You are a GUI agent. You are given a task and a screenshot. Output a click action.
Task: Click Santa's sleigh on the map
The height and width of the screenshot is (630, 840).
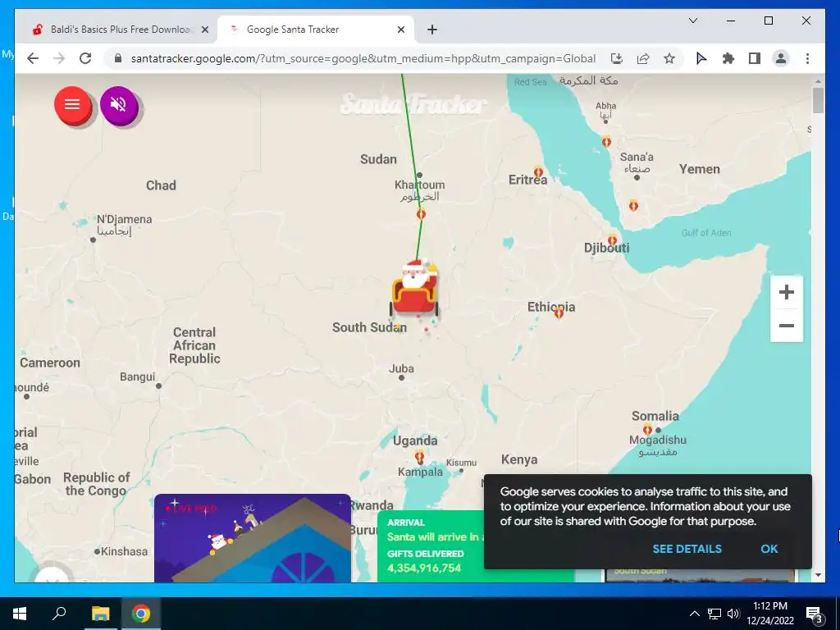(x=414, y=290)
